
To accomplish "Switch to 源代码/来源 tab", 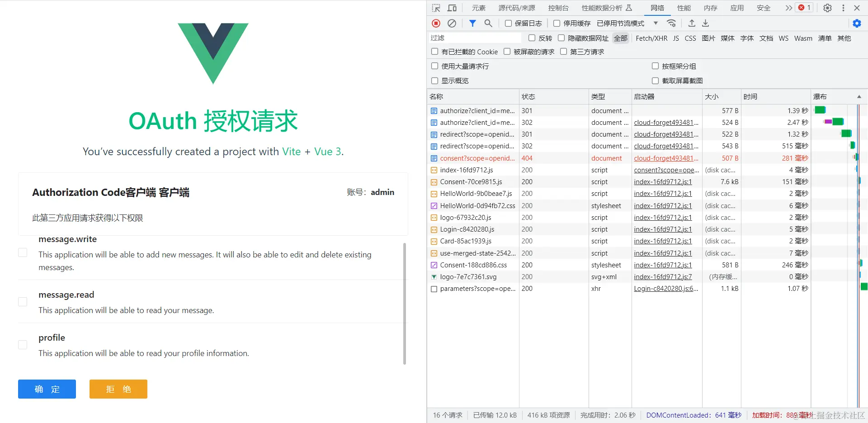I will [x=517, y=8].
